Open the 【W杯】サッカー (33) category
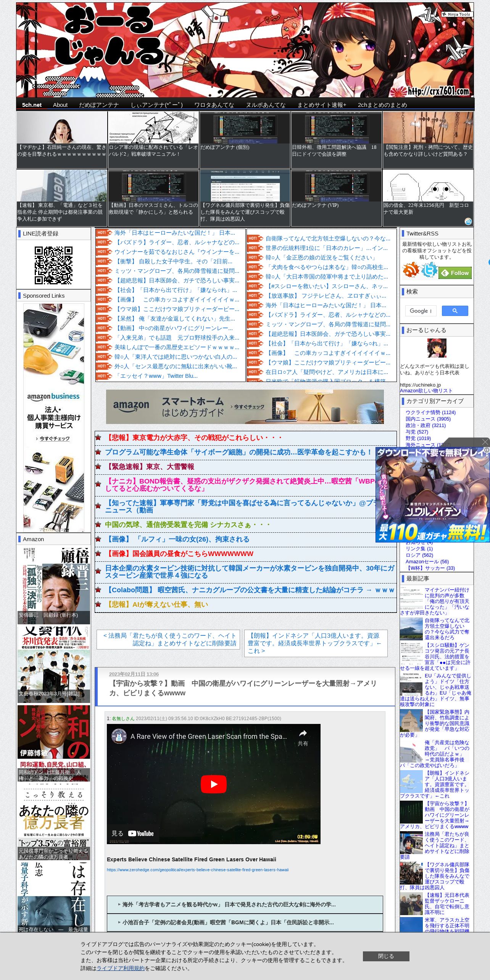Viewport: 490px width, 980px height. point(430,568)
